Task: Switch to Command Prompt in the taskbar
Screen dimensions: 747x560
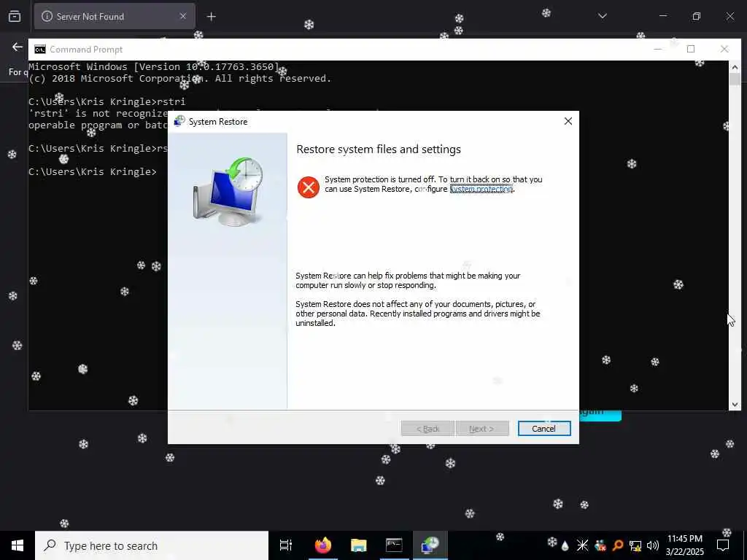Action: click(x=394, y=545)
